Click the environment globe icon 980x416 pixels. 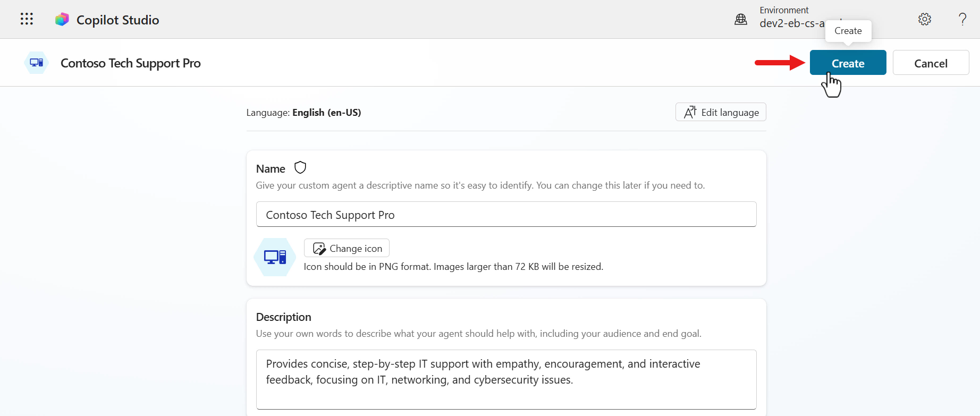(740, 20)
